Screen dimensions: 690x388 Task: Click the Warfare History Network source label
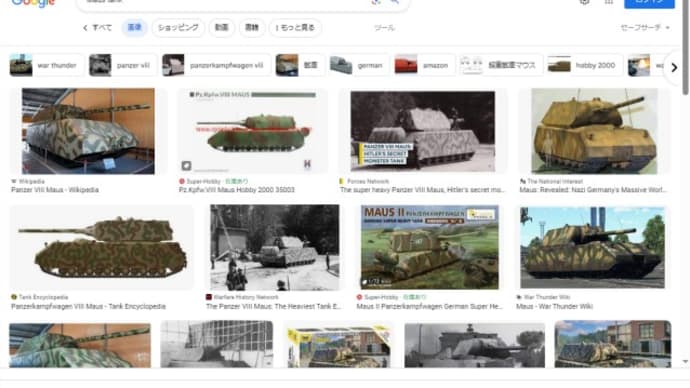coord(242,297)
